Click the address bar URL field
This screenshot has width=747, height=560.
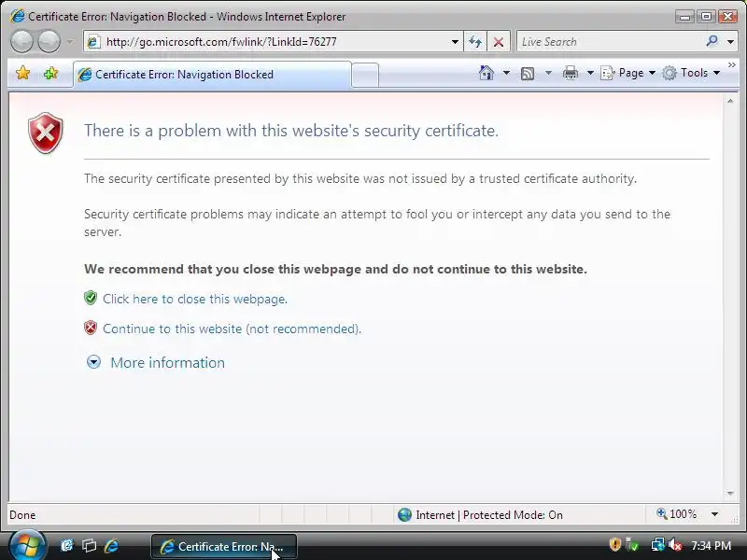point(274,42)
